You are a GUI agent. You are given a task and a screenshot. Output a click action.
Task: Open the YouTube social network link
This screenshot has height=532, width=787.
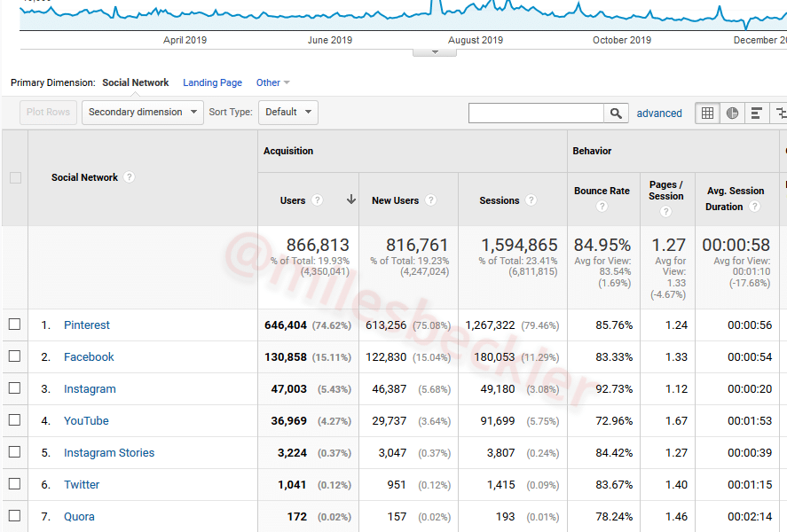click(x=86, y=420)
